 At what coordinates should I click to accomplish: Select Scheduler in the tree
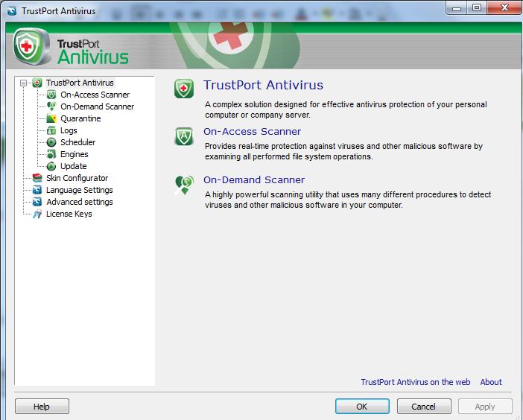[x=77, y=142]
